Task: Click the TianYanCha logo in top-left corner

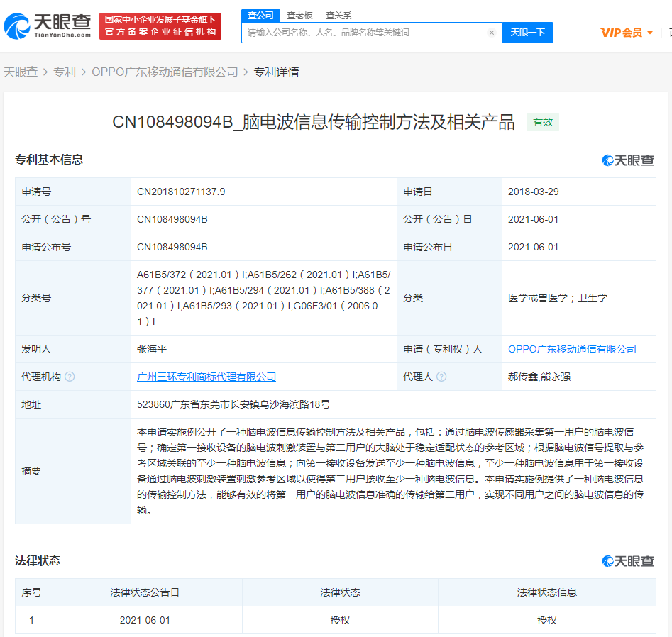Action: (x=48, y=26)
